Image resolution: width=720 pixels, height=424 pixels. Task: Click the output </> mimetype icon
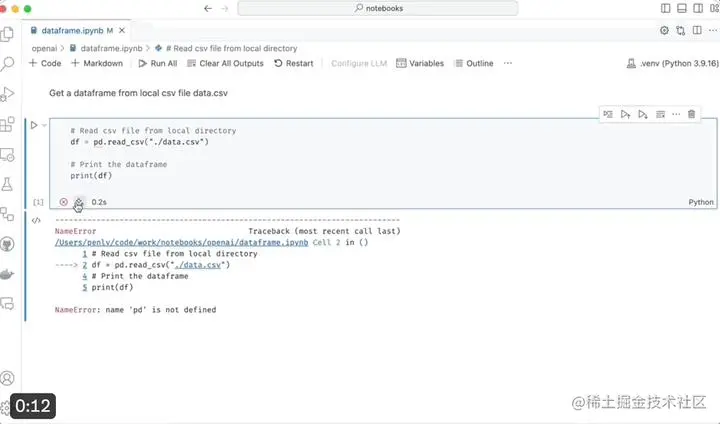coord(36,220)
